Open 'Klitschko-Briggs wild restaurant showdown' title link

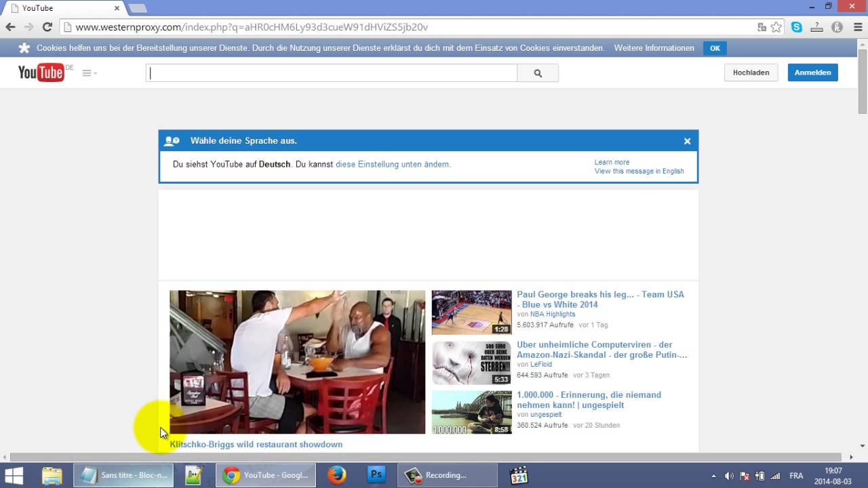coord(256,445)
